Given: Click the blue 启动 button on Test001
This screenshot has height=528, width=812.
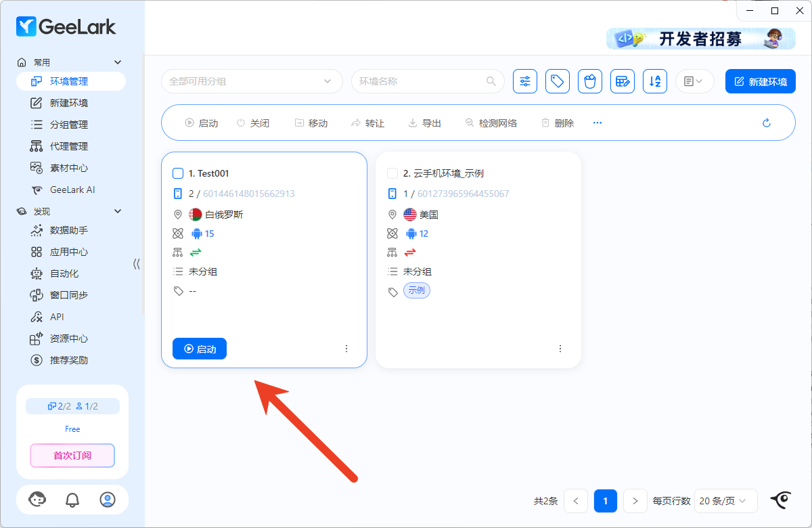Looking at the screenshot, I should pos(200,349).
